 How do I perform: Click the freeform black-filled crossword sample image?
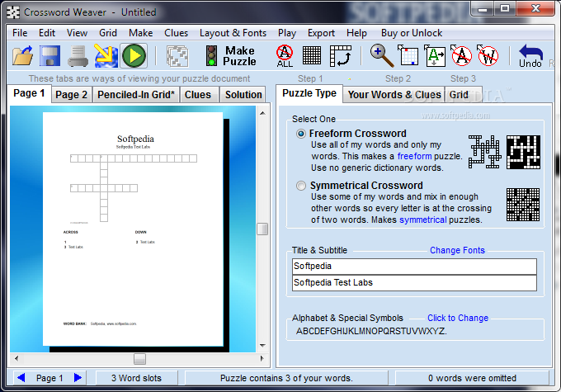[523, 152]
